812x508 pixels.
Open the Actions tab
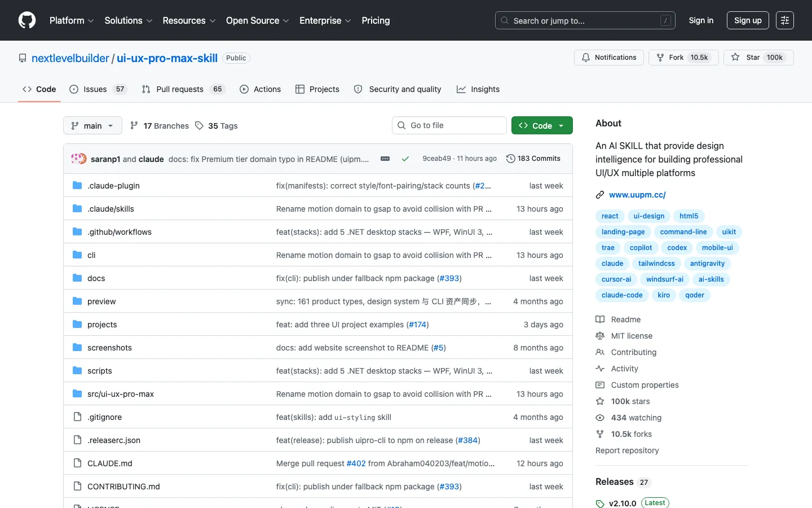pos(260,89)
